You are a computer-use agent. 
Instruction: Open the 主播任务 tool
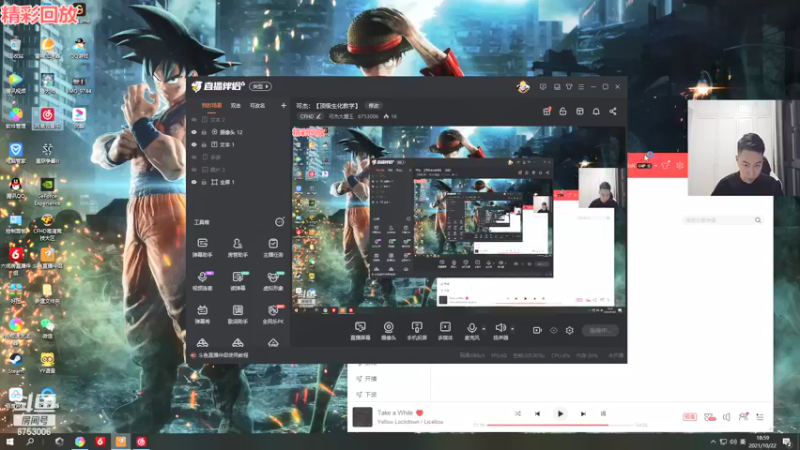pyautogui.click(x=273, y=247)
